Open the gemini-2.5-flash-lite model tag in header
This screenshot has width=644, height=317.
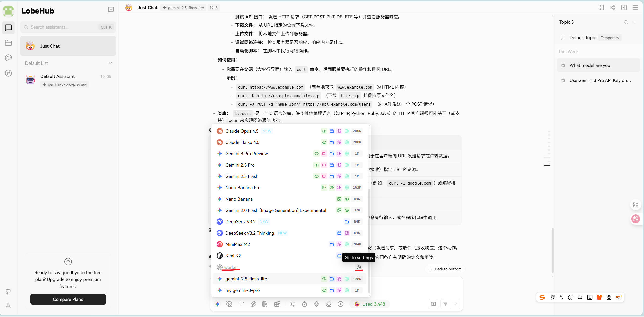point(183,8)
